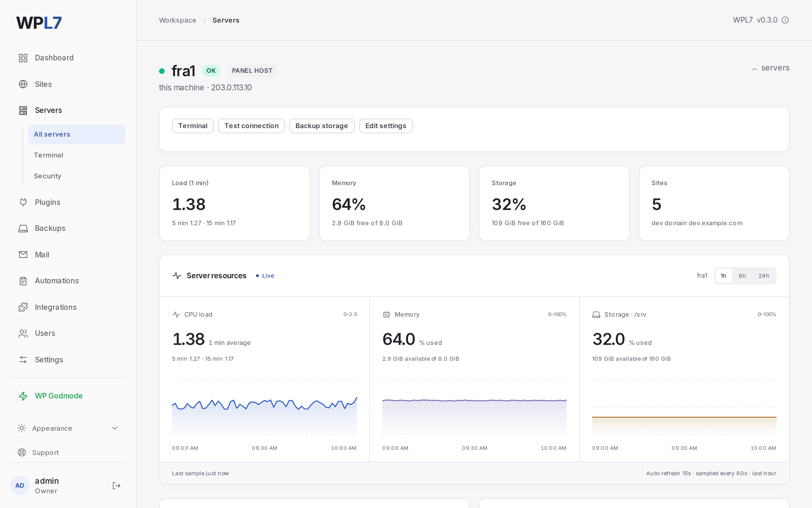Viewport: 812px width, 508px height.
Task: Click the Backups drive icon
Action: (23, 229)
